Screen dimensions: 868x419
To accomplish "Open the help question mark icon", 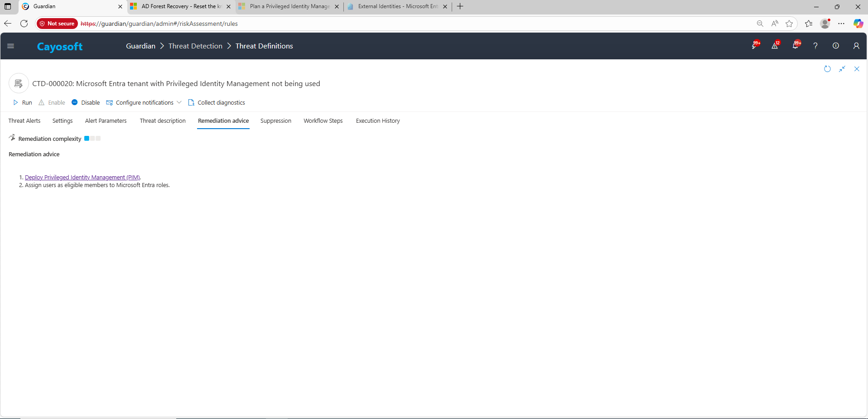I will pos(815,46).
